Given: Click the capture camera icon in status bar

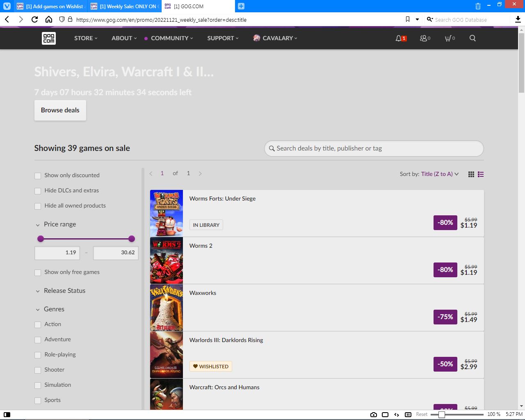Looking at the screenshot, I should (x=374, y=415).
